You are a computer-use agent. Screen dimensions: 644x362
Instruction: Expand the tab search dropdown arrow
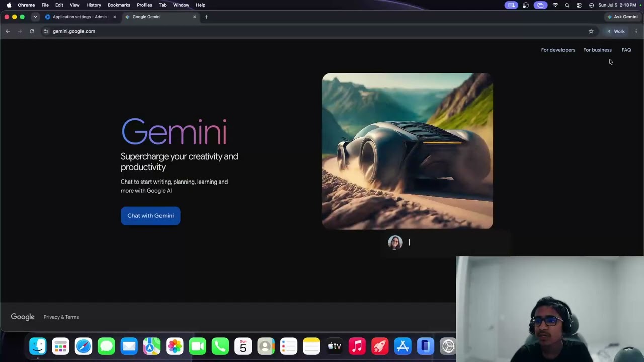pos(35,17)
